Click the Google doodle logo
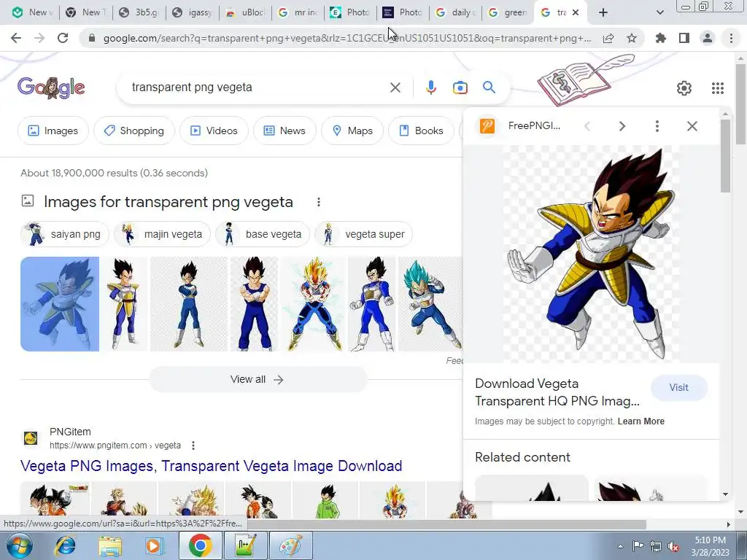This screenshot has height=560, width=747. coord(51,87)
